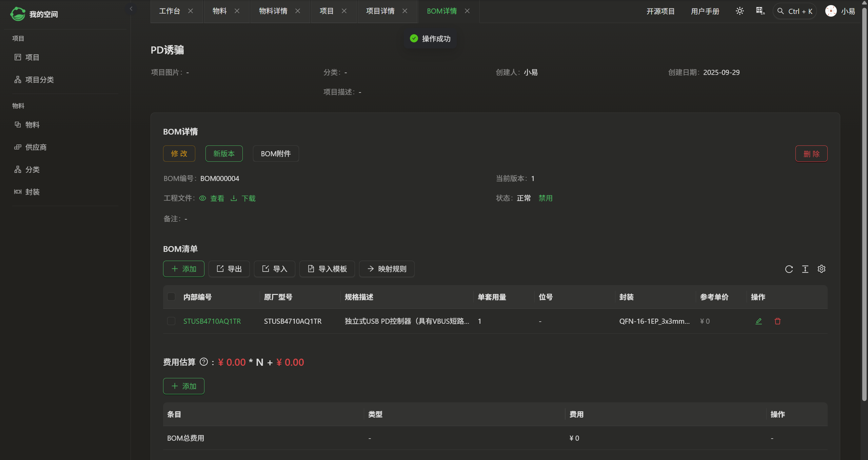Delete STUSB4710AQ1TR row with trash icon

click(x=777, y=321)
